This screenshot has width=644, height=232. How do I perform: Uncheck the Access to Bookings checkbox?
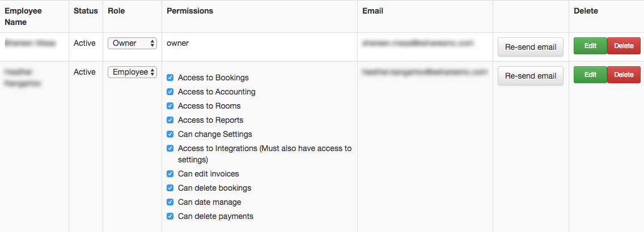pos(170,78)
